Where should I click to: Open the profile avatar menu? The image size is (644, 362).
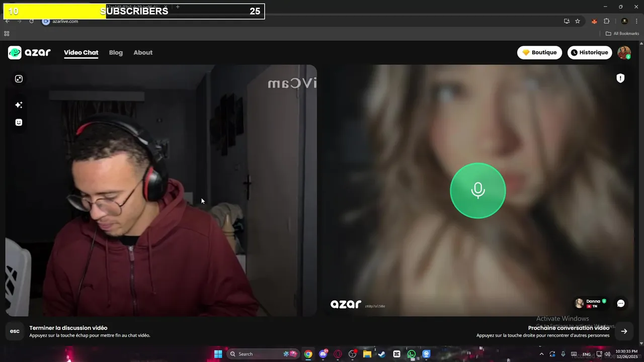point(624,52)
